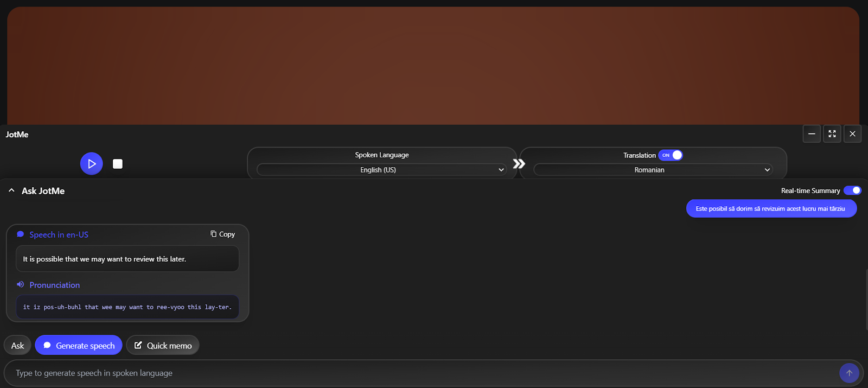868x388 pixels.
Task: Select the sentence 'It is possible that we may want...'
Action: click(105, 259)
